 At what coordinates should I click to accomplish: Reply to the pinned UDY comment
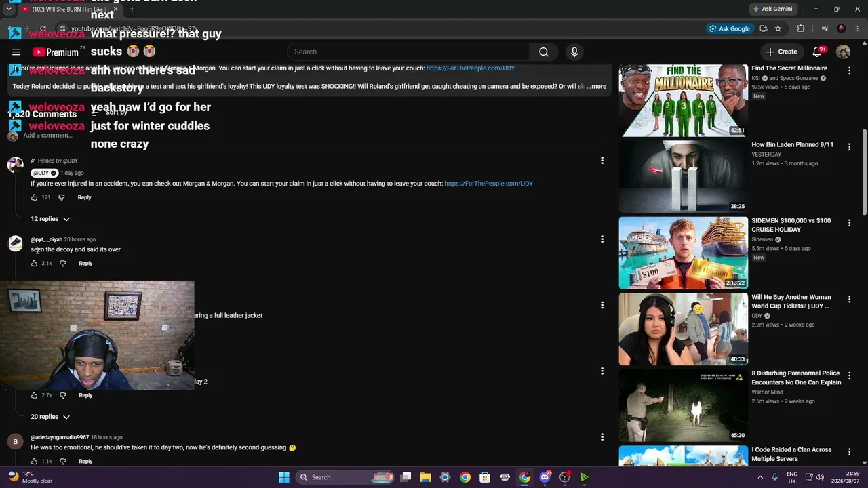(x=84, y=197)
